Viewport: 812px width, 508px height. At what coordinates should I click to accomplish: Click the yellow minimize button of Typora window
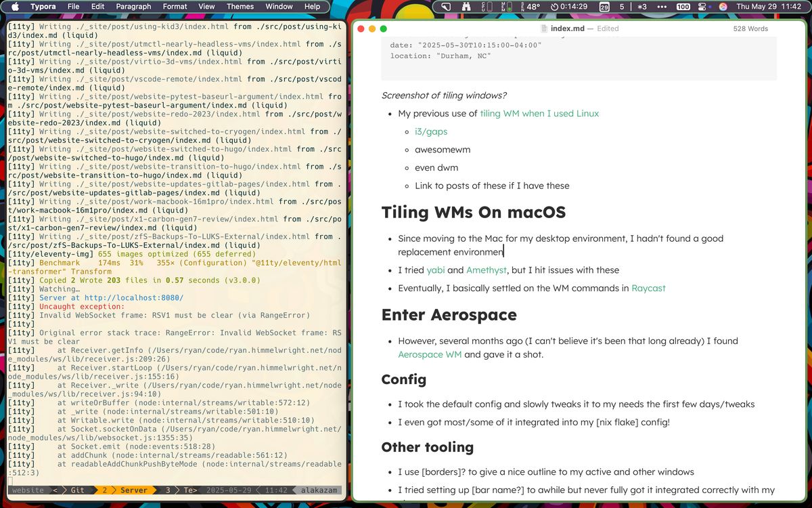372,28
